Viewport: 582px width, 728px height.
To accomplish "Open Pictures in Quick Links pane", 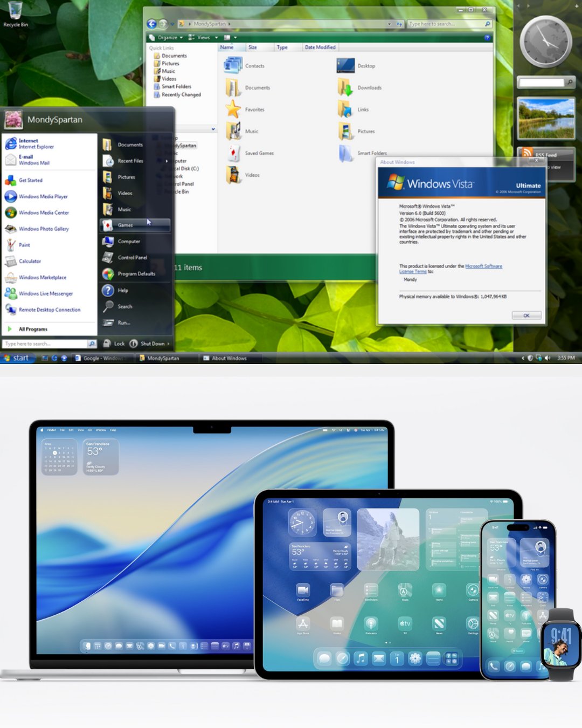I will tap(167, 63).
